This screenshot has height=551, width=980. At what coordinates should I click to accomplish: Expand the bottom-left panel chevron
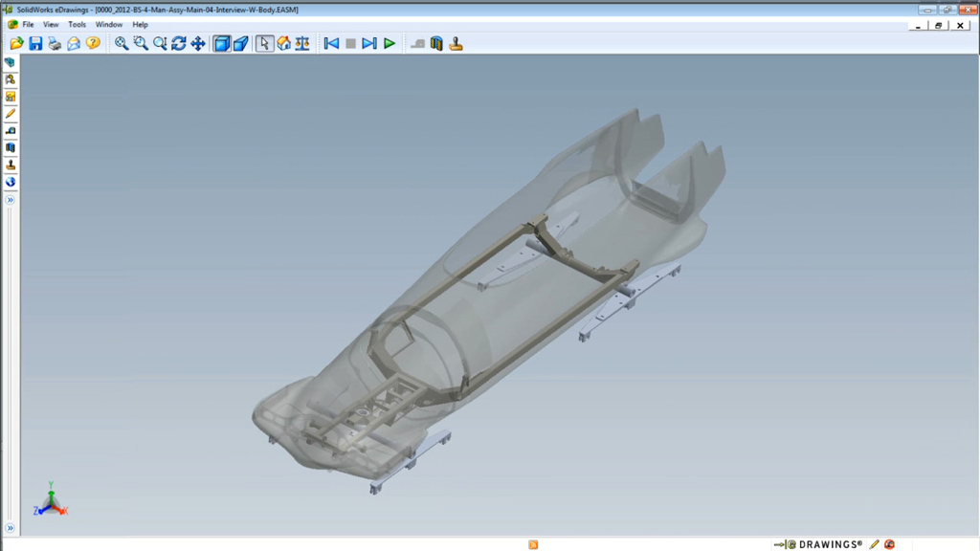(11, 528)
